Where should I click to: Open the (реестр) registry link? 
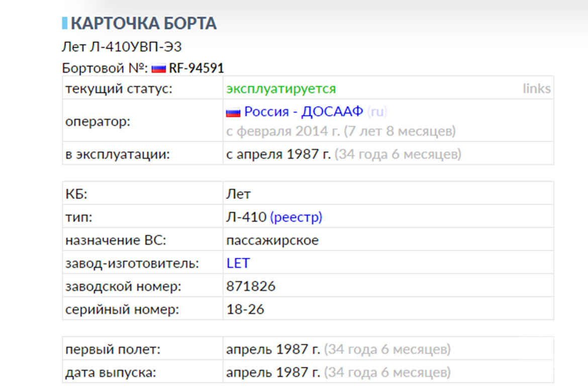click(296, 217)
